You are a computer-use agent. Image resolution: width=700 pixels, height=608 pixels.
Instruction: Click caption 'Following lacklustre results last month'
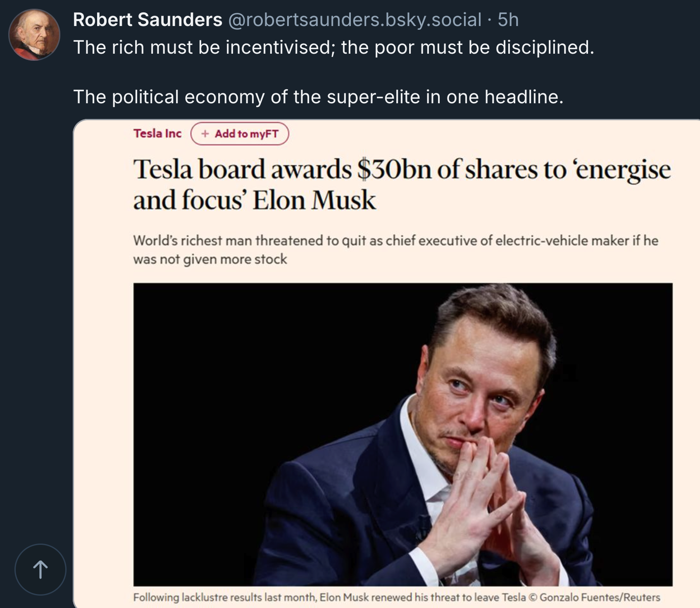coord(225,598)
